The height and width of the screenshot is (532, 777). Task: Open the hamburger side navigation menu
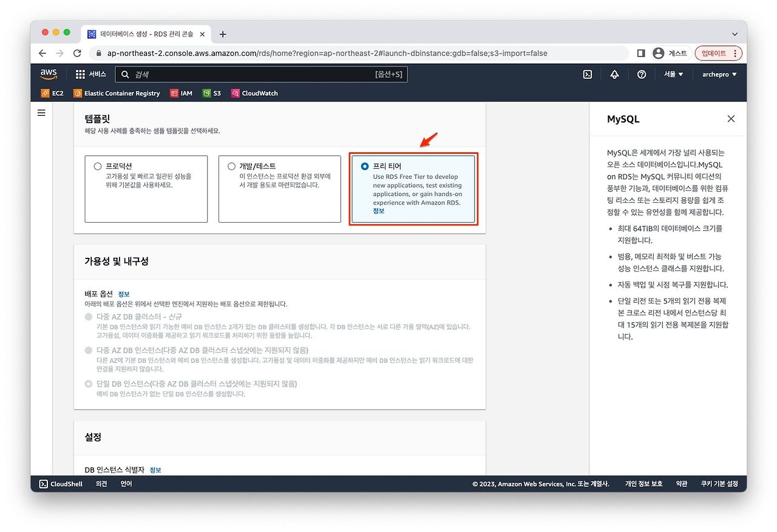tap(41, 113)
